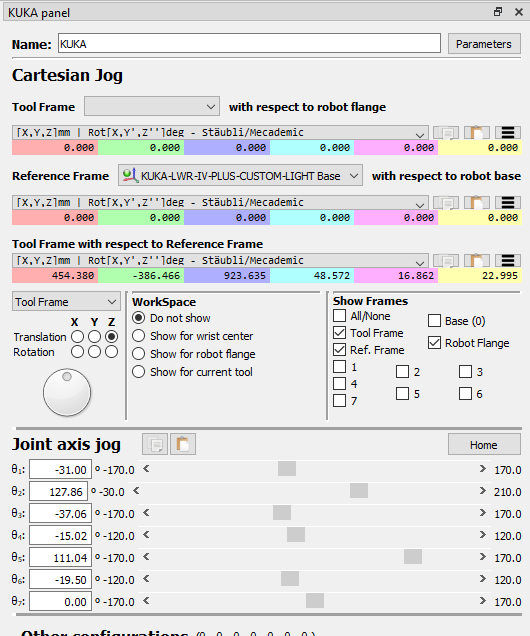The image size is (530, 636).
Task: Decrease θ4 with left arrow
Action: pyautogui.click(x=146, y=535)
